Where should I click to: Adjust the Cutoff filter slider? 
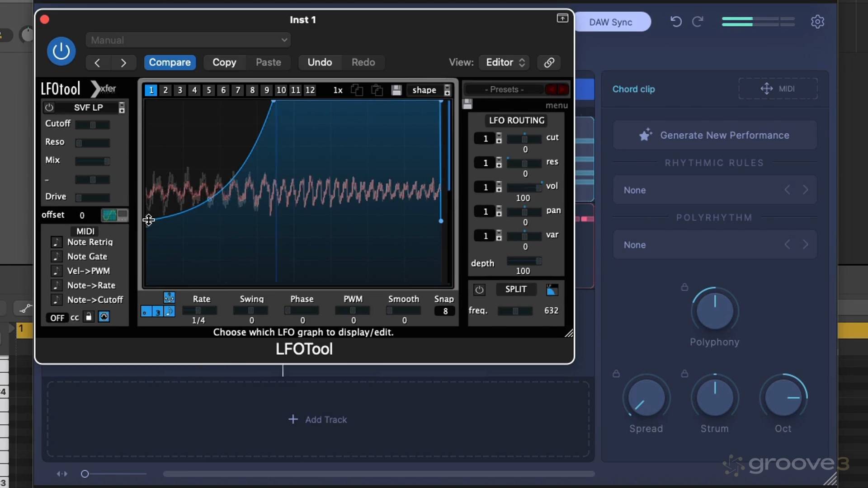(92, 125)
